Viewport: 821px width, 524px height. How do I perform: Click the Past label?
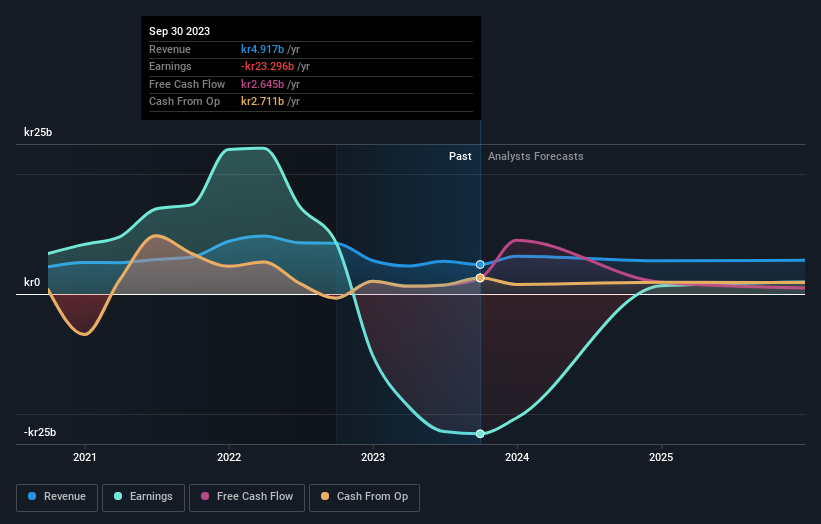pyautogui.click(x=460, y=156)
